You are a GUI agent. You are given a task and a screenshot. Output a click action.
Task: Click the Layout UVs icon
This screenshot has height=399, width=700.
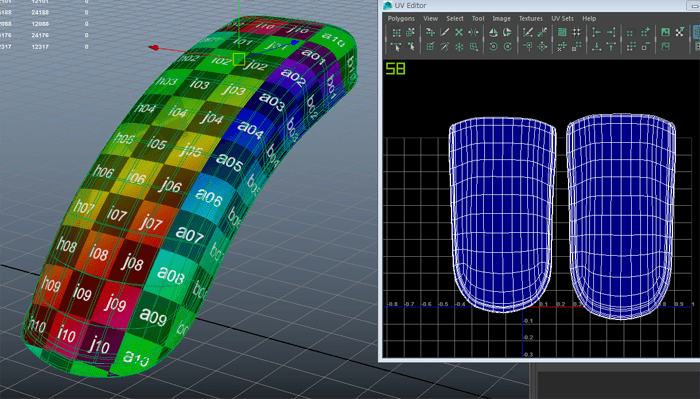(562, 32)
